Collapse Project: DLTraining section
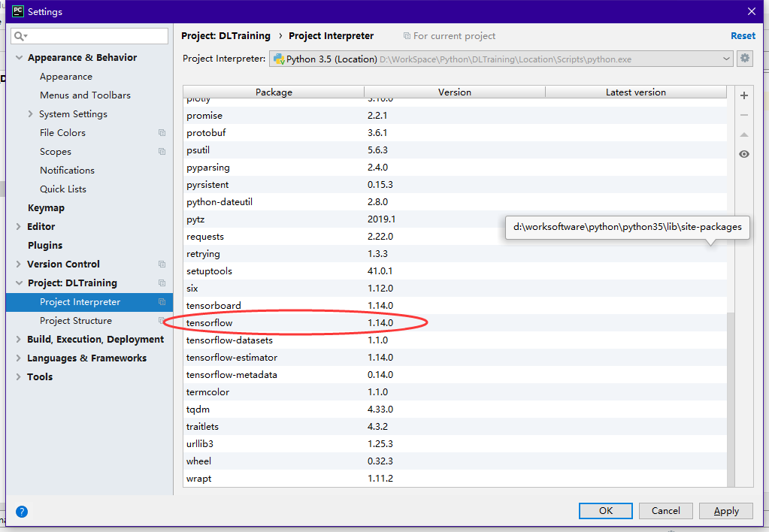The image size is (769, 532). (19, 283)
